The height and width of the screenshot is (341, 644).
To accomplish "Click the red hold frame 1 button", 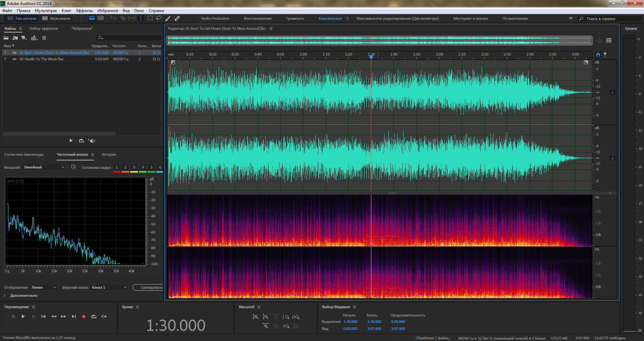I will (116, 167).
